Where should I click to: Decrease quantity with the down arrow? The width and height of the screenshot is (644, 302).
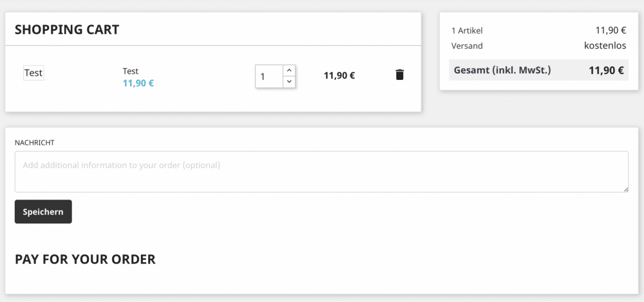[x=289, y=82]
